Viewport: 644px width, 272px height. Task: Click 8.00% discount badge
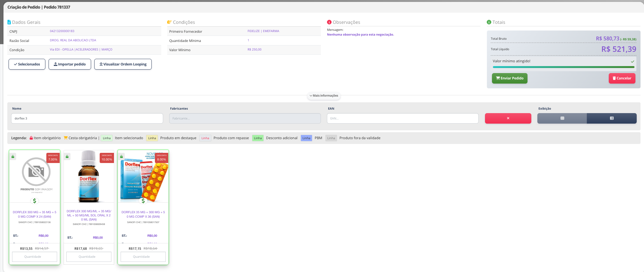pos(162,158)
